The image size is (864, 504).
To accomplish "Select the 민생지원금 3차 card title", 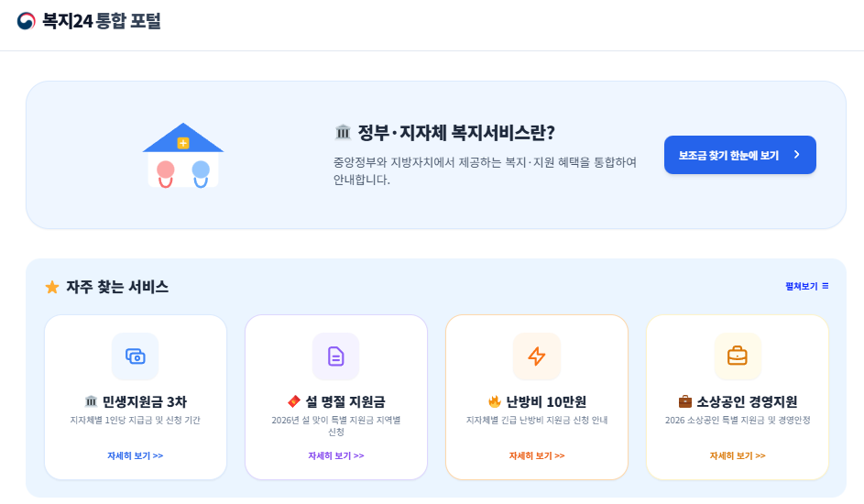I will click(143, 401).
